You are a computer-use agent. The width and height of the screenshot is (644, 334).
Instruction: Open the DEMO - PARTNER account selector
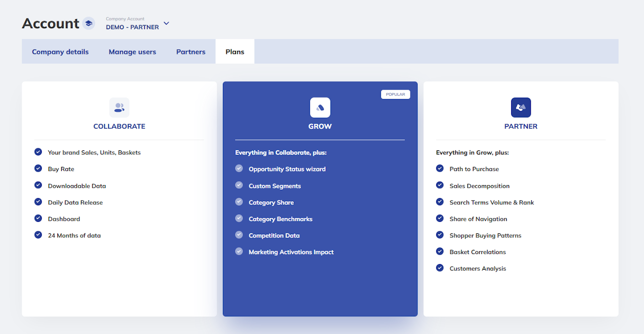coord(132,27)
